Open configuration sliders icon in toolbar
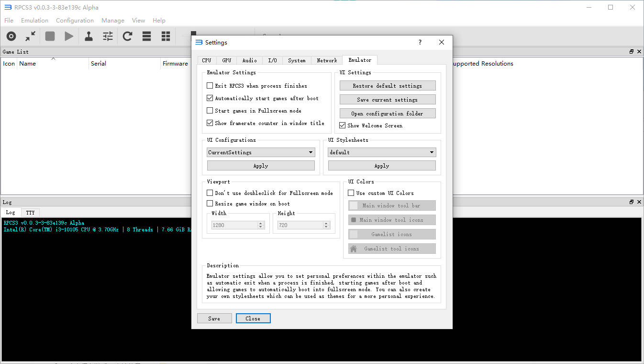The height and width of the screenshot is (364, 644). 108,36
